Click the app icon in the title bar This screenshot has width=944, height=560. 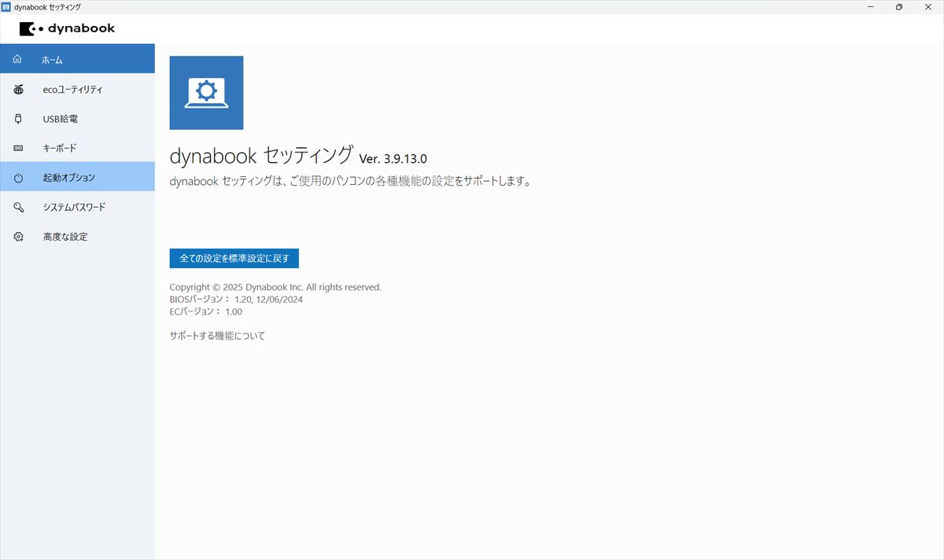(6, 6)
